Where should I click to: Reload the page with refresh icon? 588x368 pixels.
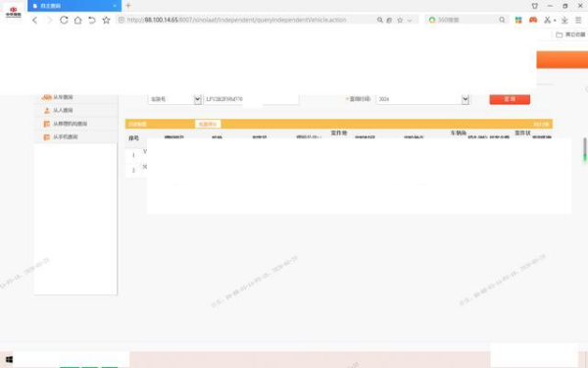click(x=64, y=20)
